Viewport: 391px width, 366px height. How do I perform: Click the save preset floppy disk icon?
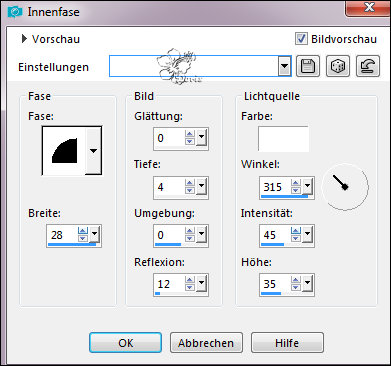point(308,66)
